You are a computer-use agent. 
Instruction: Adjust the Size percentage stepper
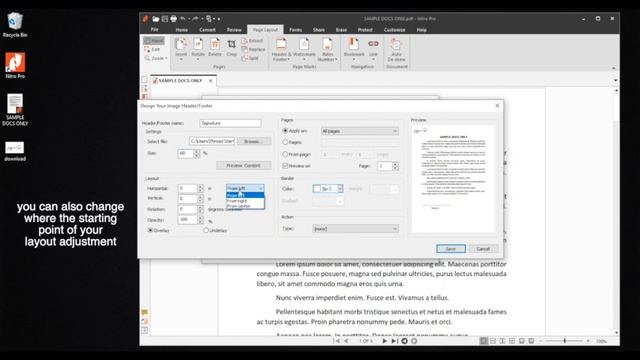click(197, 153)
